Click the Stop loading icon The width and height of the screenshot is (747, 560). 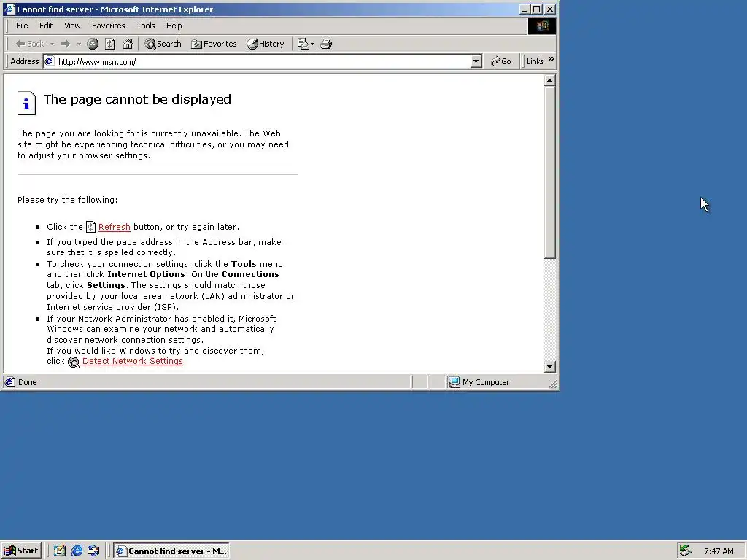click(93, 44)
